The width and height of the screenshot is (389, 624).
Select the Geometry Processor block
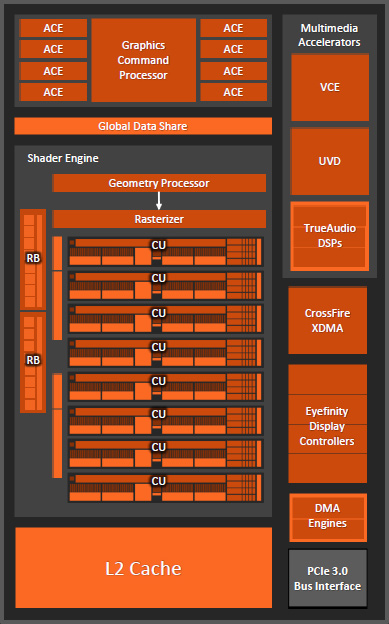[159, 183]
